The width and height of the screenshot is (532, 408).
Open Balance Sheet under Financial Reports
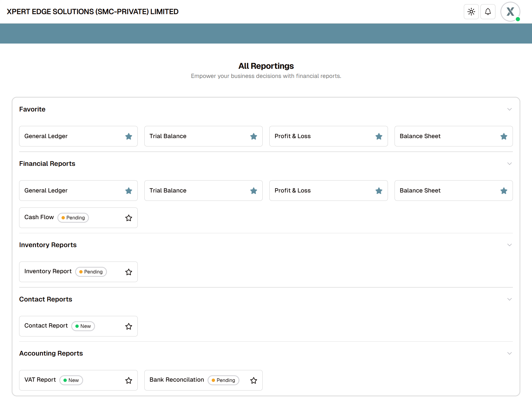tap(420, 191)
